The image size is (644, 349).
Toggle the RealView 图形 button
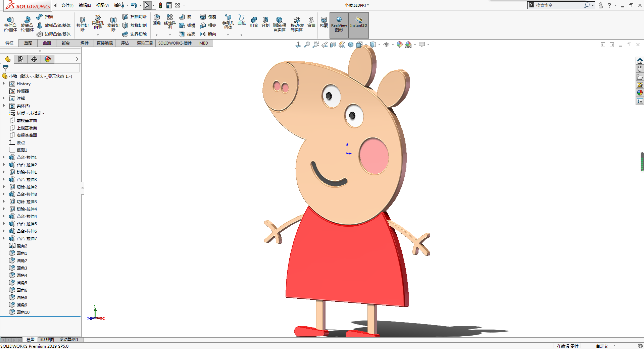(339, 25)
